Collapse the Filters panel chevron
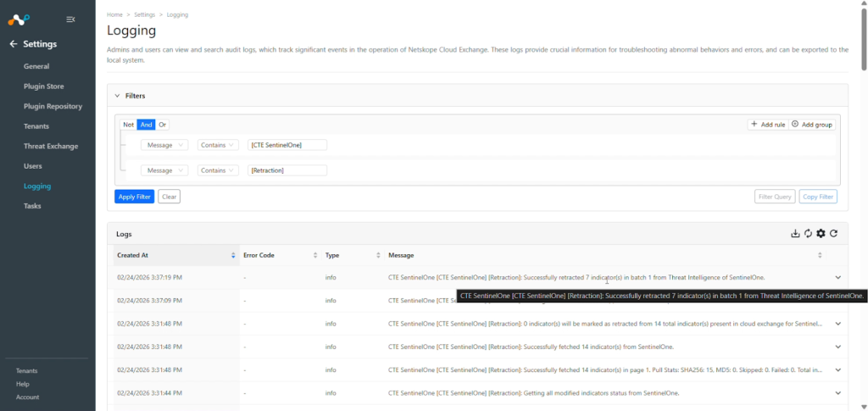Image resolution: width=868 pixels, height=411 pixels. 117,96
